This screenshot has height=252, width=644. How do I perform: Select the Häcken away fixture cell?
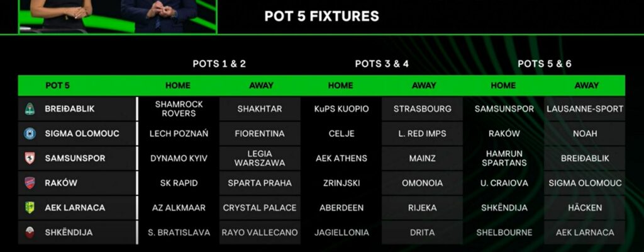(x=585, y=207)
